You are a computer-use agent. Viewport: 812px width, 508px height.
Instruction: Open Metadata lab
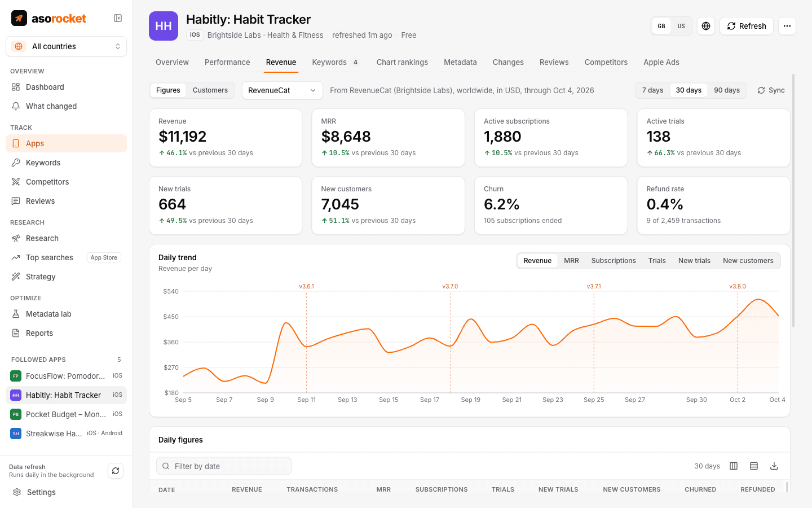coord(66,314)
